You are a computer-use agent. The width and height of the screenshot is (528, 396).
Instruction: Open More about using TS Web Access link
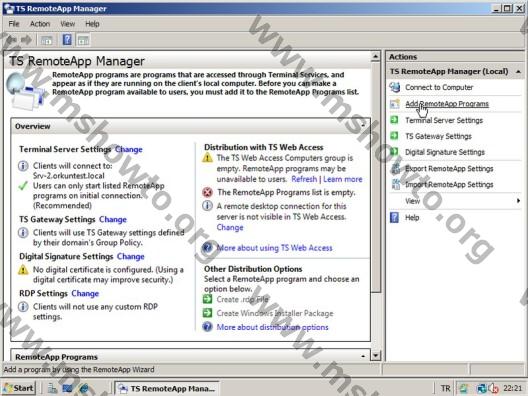click(274, 248)
